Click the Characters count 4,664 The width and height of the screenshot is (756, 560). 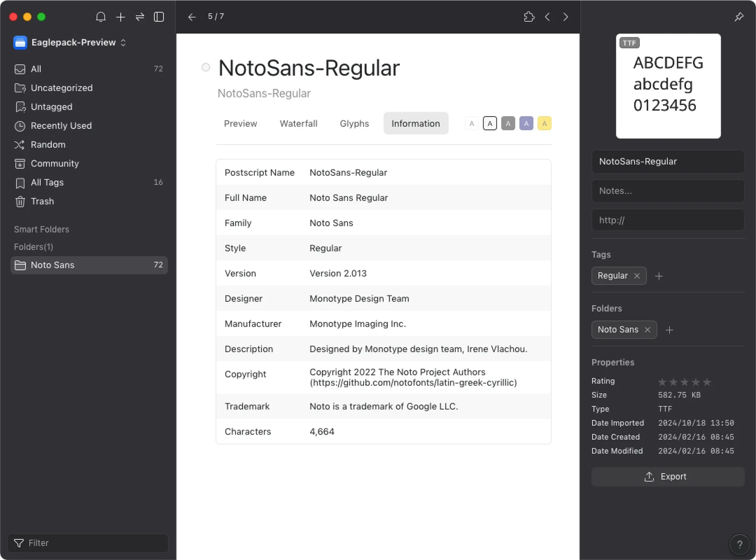coord(322,432)
